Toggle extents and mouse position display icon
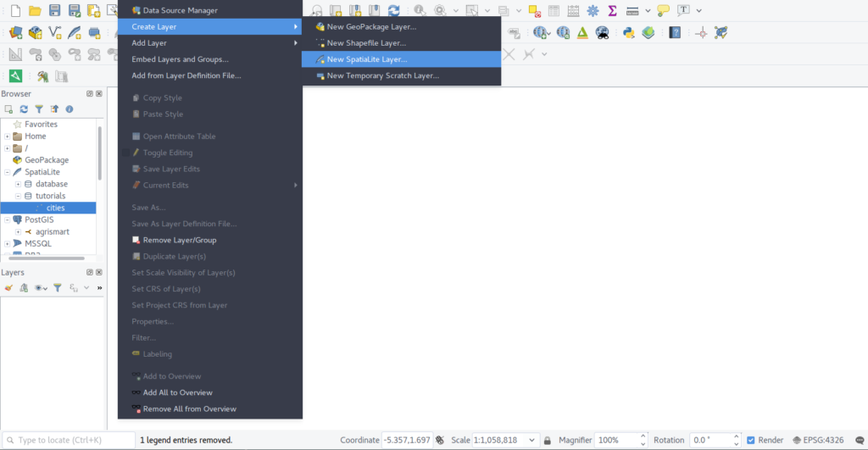868x450 pixels. (x=440, y=440)
